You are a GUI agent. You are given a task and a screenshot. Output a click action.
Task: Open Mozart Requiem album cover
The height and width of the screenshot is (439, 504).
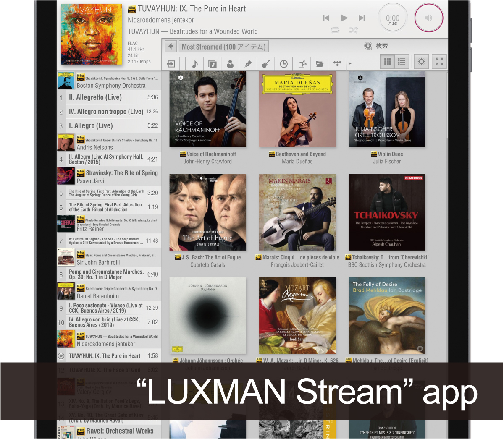[x=297, y=316]
